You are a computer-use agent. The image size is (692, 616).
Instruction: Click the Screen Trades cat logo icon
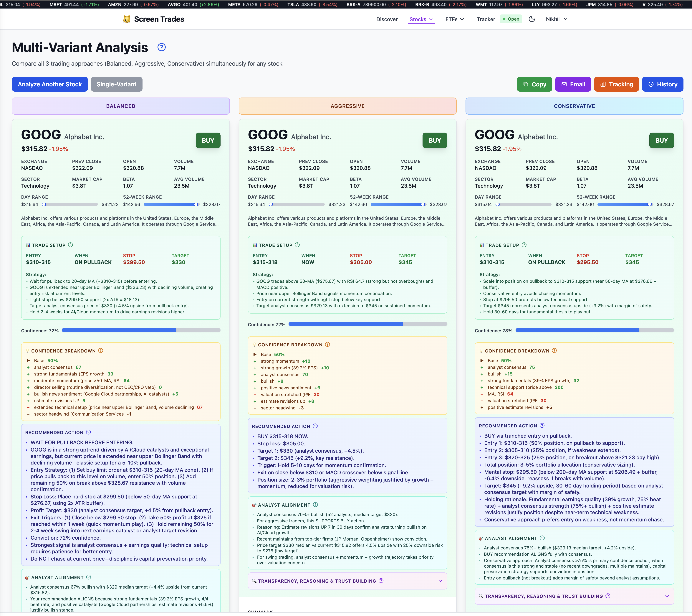127,19
